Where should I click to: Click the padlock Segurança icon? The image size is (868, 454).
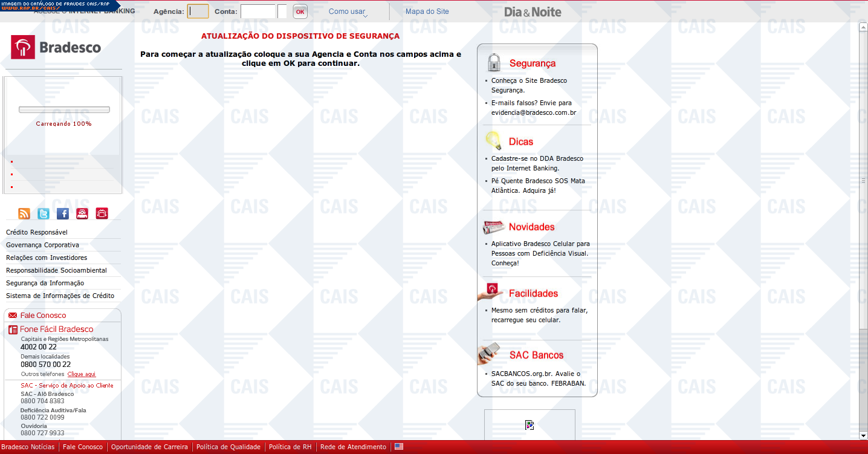(x=494, y=62)
